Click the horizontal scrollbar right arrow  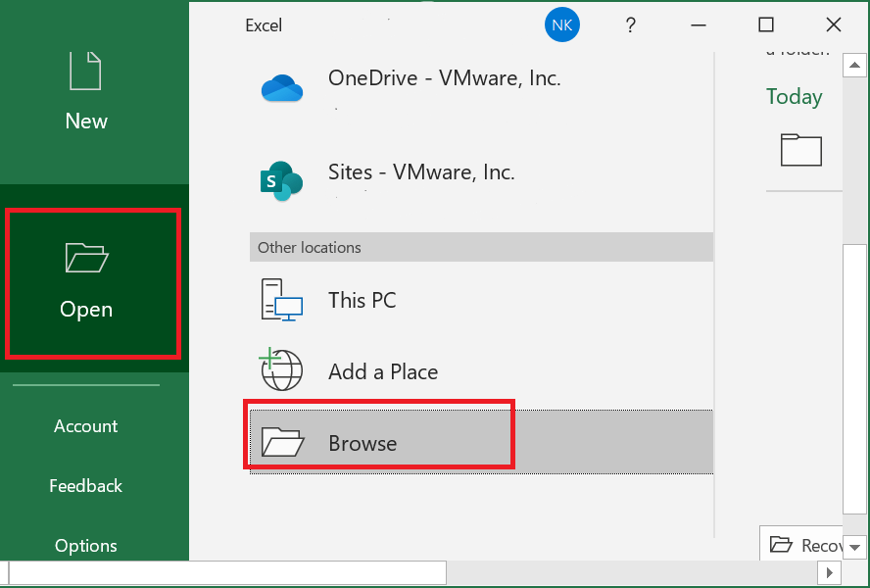(x=830, y=572)
